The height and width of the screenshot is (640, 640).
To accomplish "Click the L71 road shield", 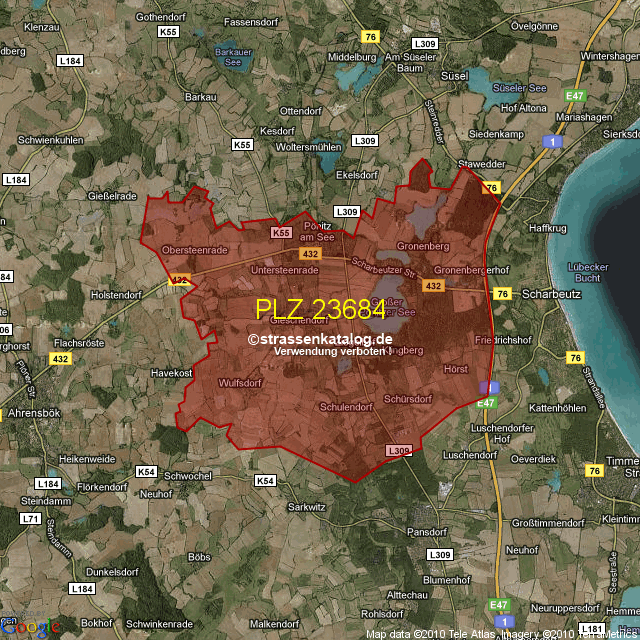I will pos(31,518).
